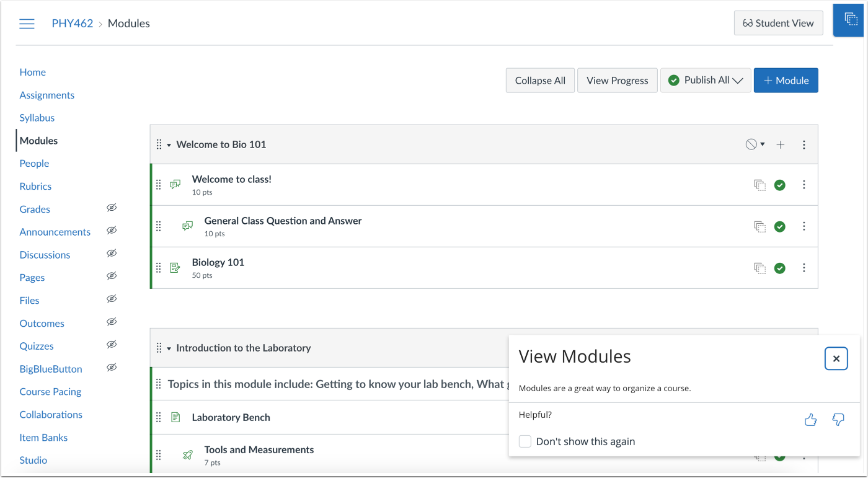Image resolution: width=868 pixels, height=478 pixels.
Task: Click thumbs down not helpful icon
Action: click(x=838, y=420)
